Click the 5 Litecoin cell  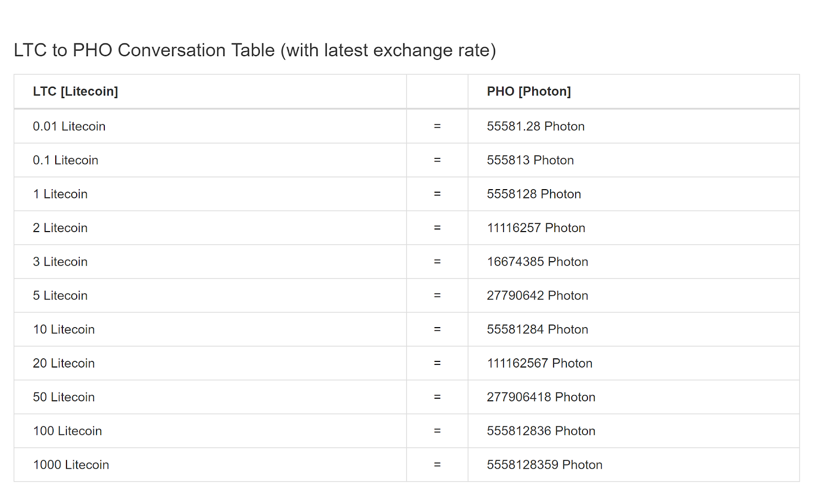click(60, 295)
